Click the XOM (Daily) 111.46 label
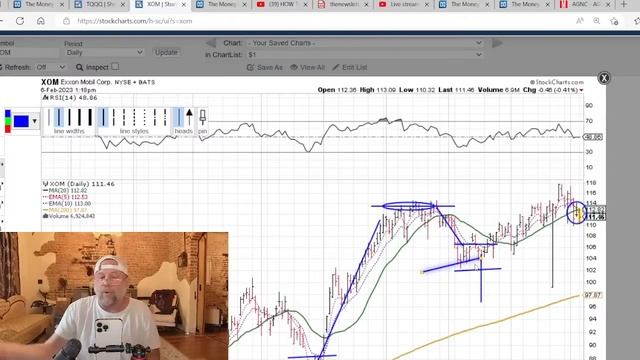Viewport: 640px width, 360px height. coord(79,184)
